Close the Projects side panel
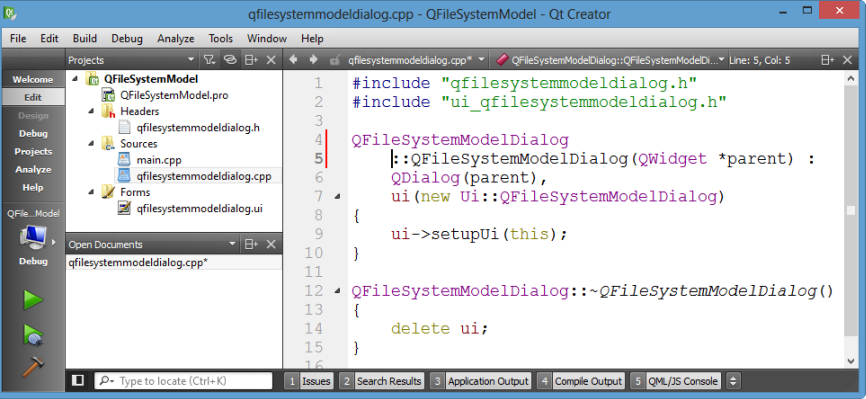866x399 pixels. [271, 60]
